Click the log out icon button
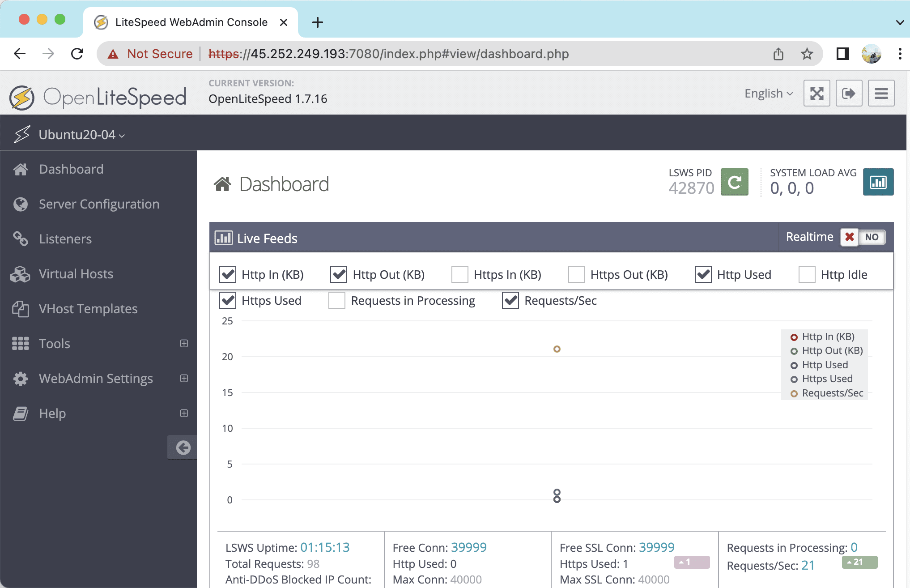This screenshot has width=910, height=588. point(849,93)
